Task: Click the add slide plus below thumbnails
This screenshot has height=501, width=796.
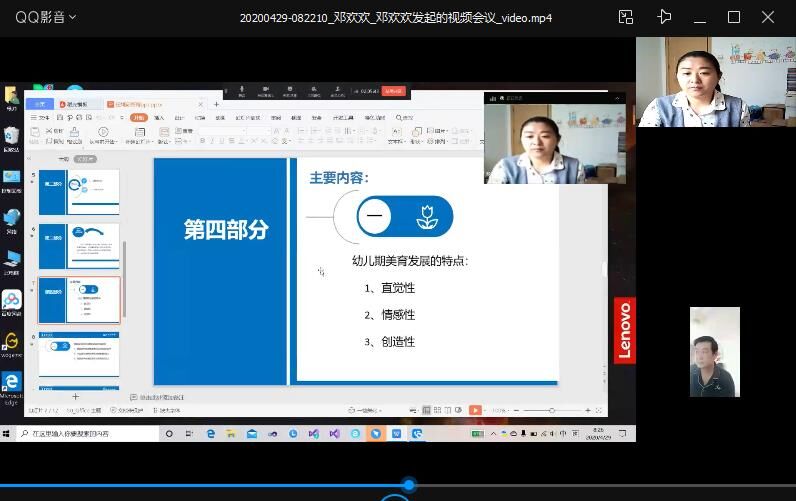Action: (x=75, y=397)
